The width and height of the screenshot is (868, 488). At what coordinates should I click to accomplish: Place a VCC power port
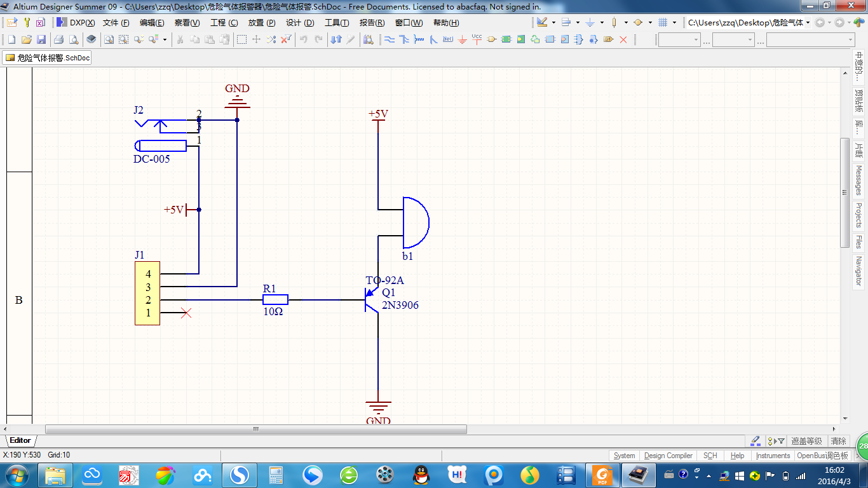tap(477, 39)
